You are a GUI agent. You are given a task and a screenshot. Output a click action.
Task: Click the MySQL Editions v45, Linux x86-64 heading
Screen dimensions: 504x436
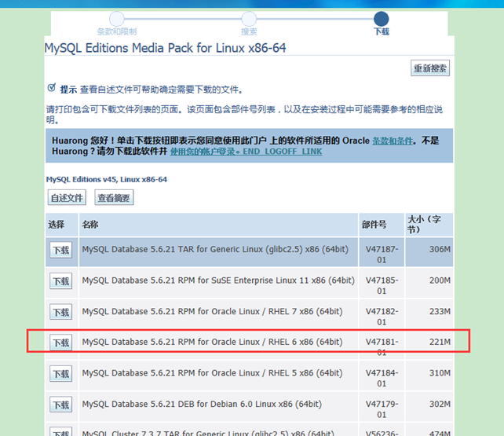coord(107,179)
